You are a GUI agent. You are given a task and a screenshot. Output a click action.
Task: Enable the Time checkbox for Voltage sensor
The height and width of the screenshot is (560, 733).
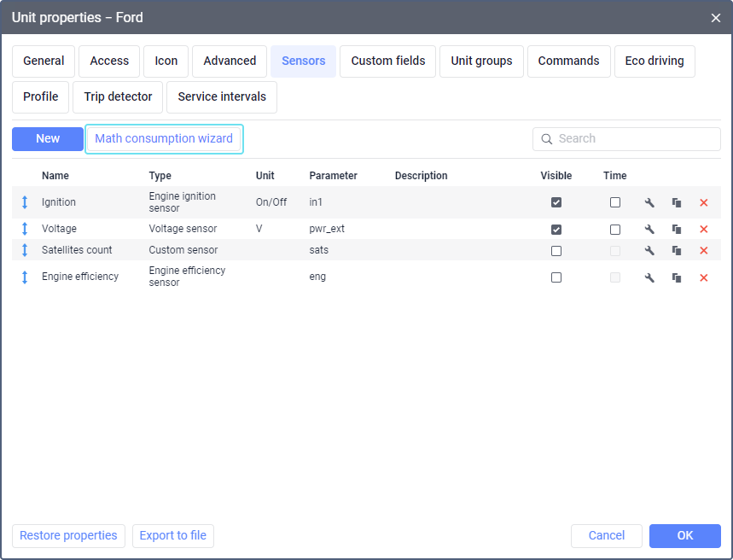(x=615, y=229)
